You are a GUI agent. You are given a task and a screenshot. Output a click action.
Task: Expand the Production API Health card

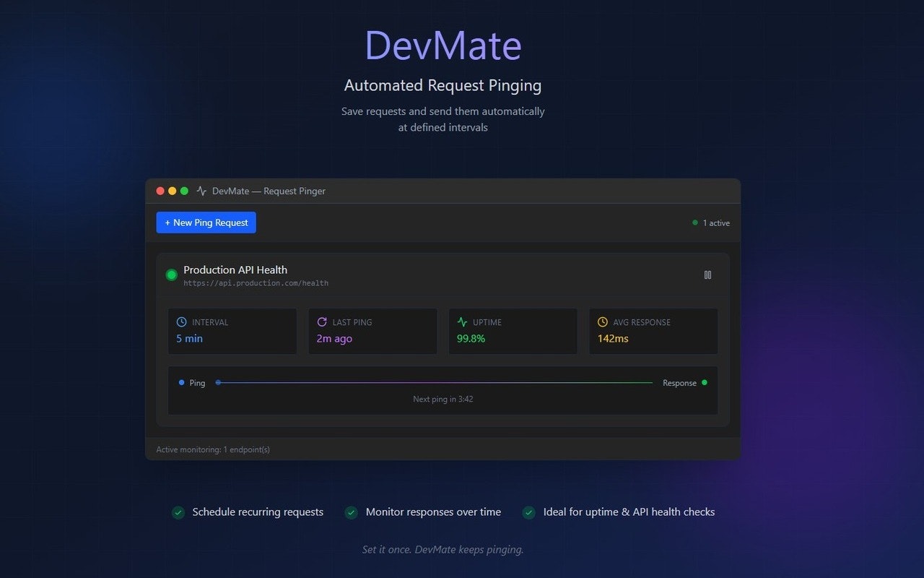pos(236,269)
